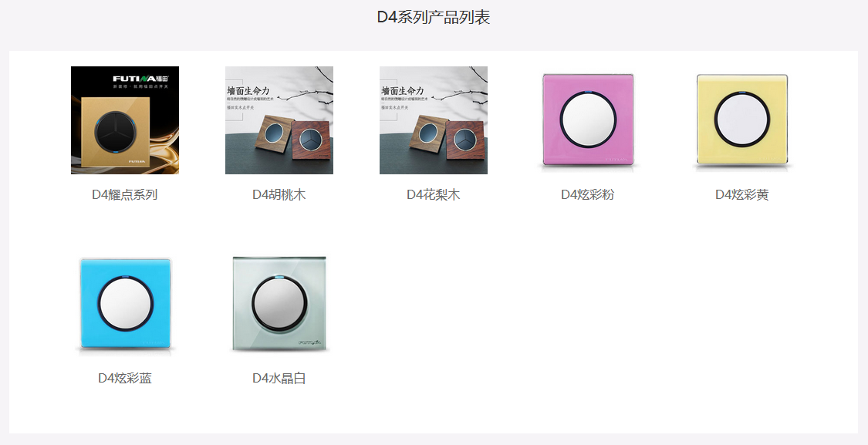Open the blue D4炫彩蓝 switch image
The image size is (868, 445).
124,304
